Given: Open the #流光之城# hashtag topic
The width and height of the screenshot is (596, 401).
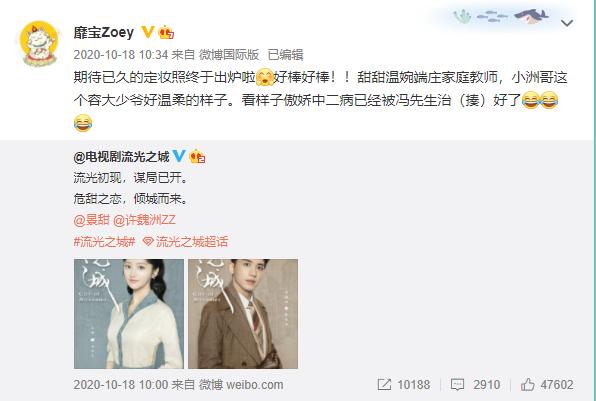Looking at the screenshot, I should (x=104, y=241).
